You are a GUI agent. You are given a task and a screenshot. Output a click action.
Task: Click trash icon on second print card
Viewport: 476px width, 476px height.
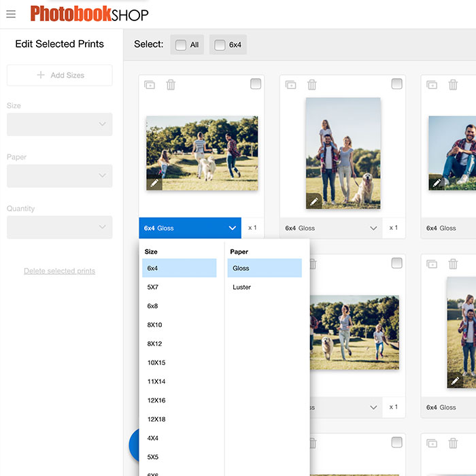pos(312,84)
